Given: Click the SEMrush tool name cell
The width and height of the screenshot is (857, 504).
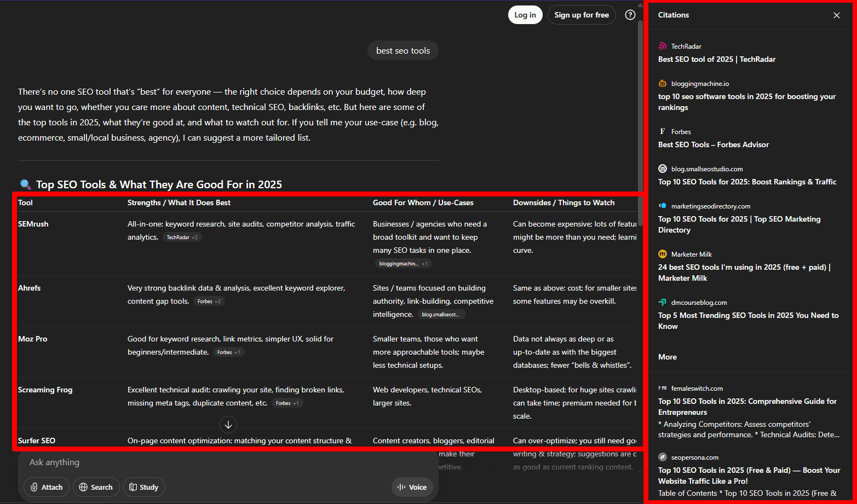Looking at the screenshot, I should click(x=33, y=224).
